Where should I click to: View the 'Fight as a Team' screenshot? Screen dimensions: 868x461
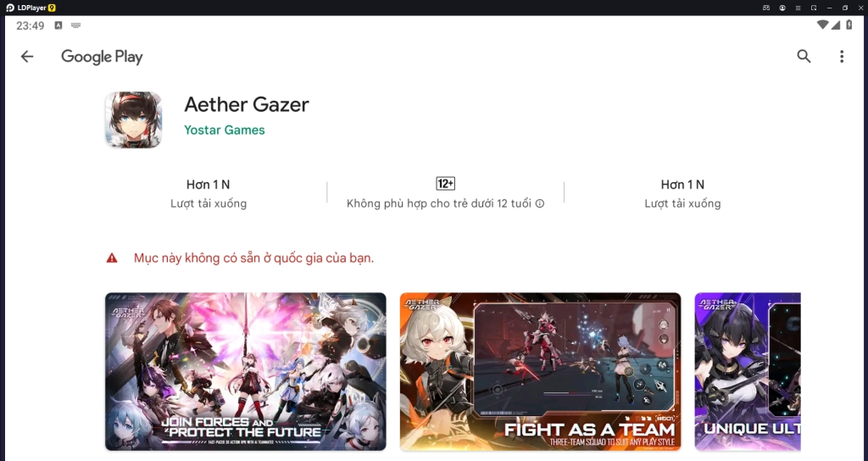540,371
